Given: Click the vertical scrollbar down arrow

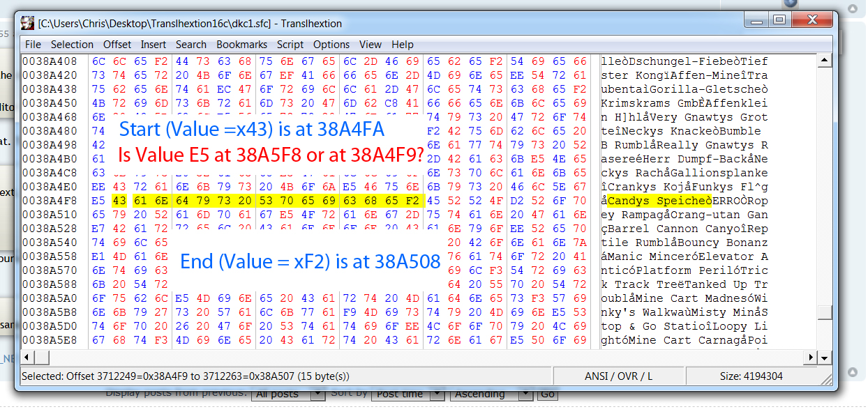Looking at the screenshot, I should point(825,342).
